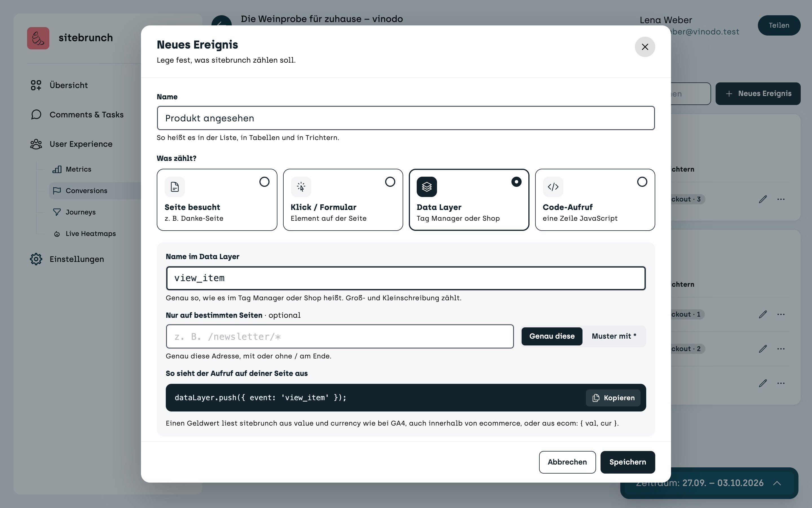The image size is (812, 508).
Task: Click the dataLayer.push code snippet text
Action: click(261, 398)
